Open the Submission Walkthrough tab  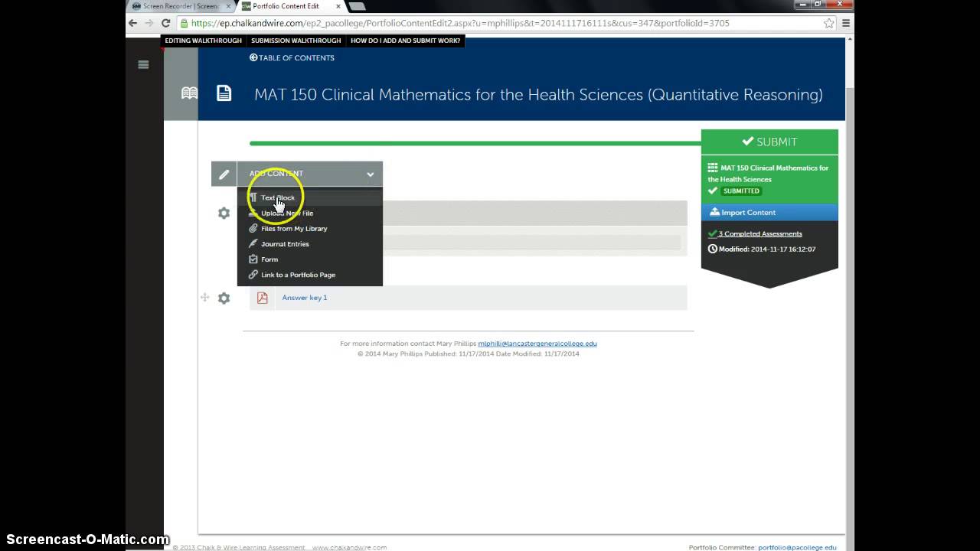tap(296, 41)
